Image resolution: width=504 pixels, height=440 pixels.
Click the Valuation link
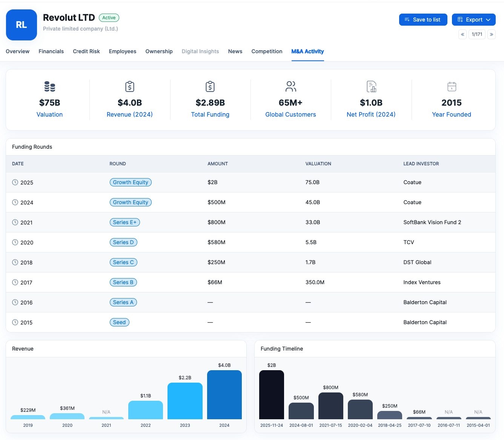50,114
